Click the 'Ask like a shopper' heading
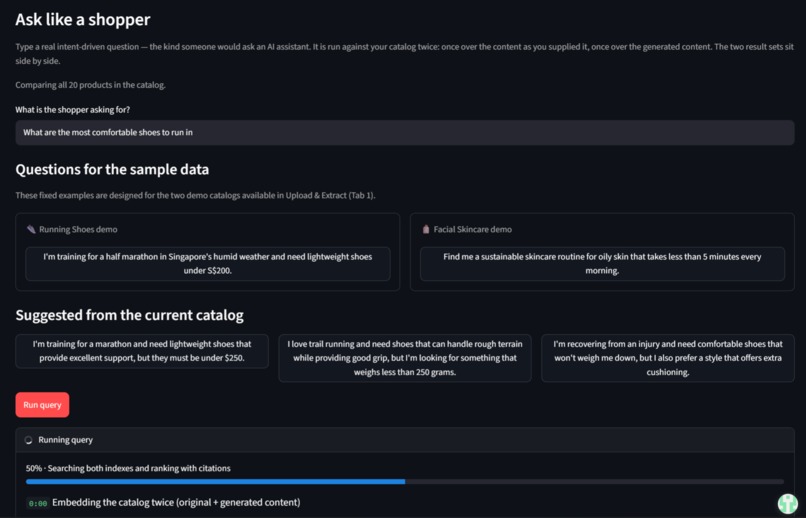Viewport: 806px width, 518px height. click(83, 20)
